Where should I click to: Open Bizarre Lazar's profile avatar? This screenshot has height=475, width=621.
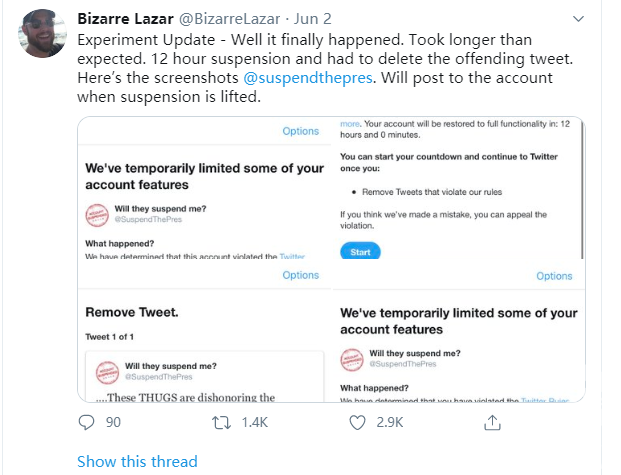(x=42, y=35)
